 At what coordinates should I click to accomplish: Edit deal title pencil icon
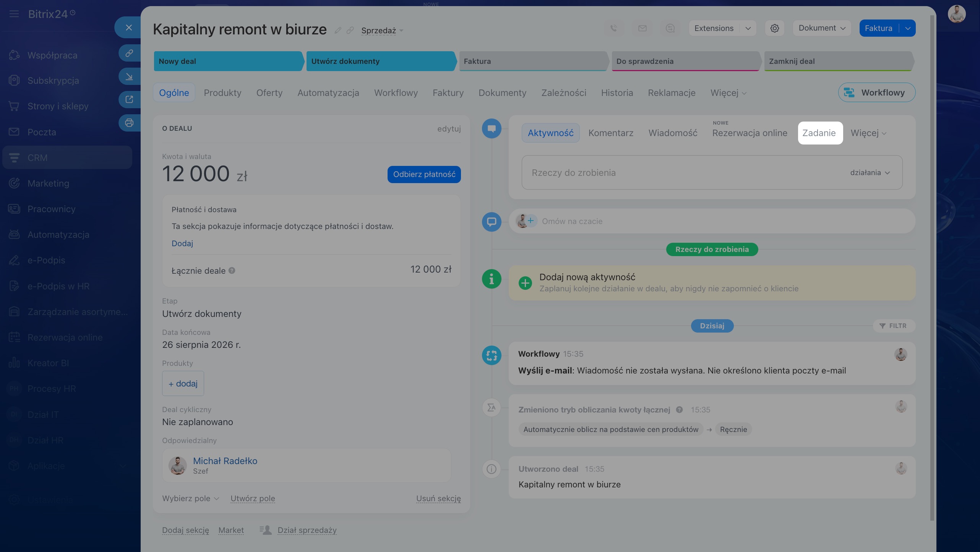(x=338, y=30)
